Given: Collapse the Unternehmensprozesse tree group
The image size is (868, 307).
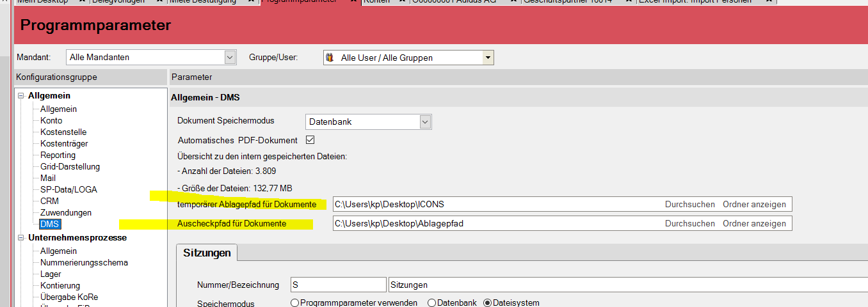Looking at the screenshot, I should click(20, 238).
